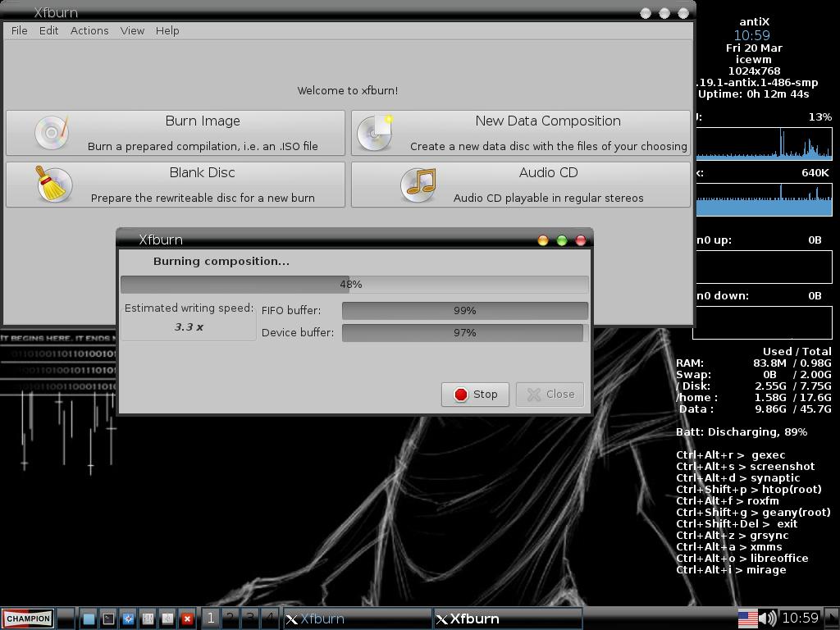Image resolution: width=840 pixels, height=630 pixels.
Task: Click the 'Burning composition...' heading
Action: (221, 262)
